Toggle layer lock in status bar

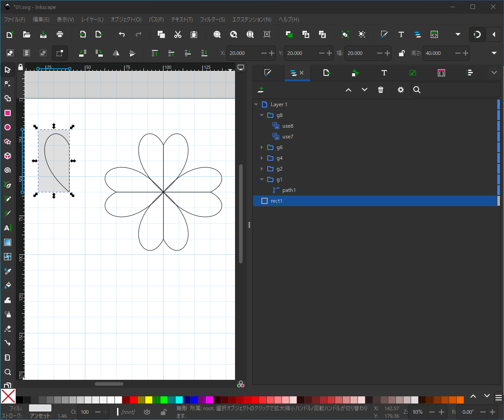click(163, 412)
